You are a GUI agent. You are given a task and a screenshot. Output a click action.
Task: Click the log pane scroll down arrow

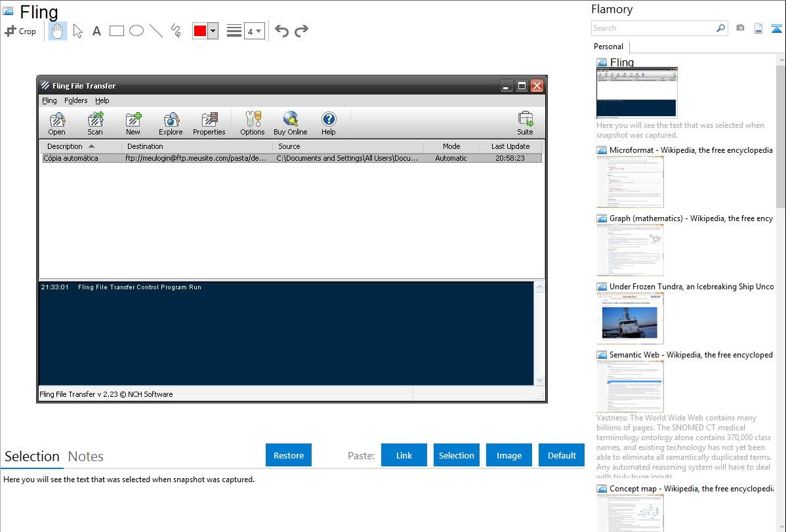point(539,380)
